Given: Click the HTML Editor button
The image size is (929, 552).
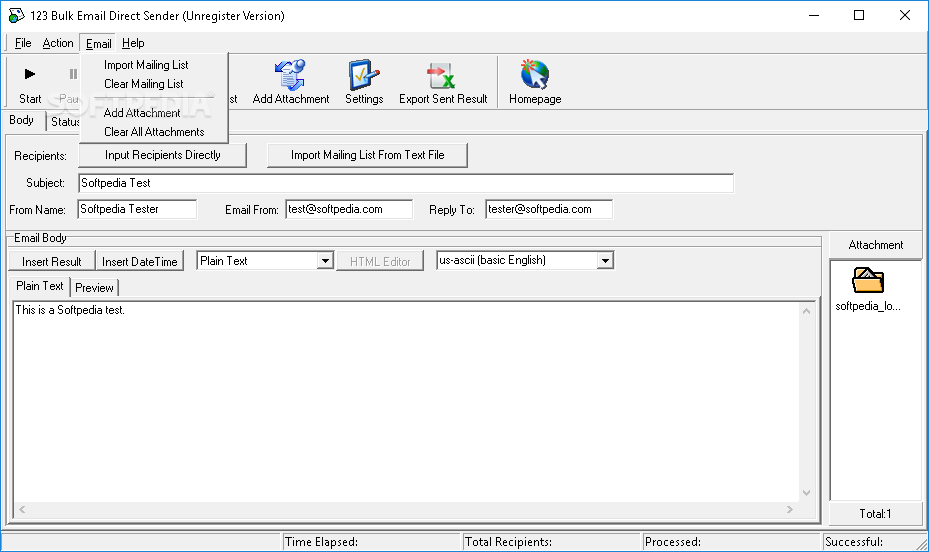Looking at the screenshot, I should tap(380, 261).
